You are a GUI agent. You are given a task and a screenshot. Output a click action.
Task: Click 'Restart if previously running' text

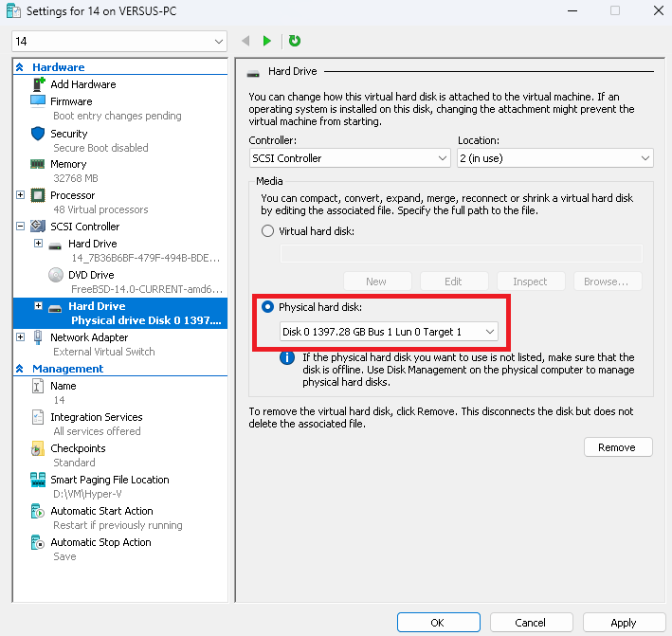(x=118, y=525)
